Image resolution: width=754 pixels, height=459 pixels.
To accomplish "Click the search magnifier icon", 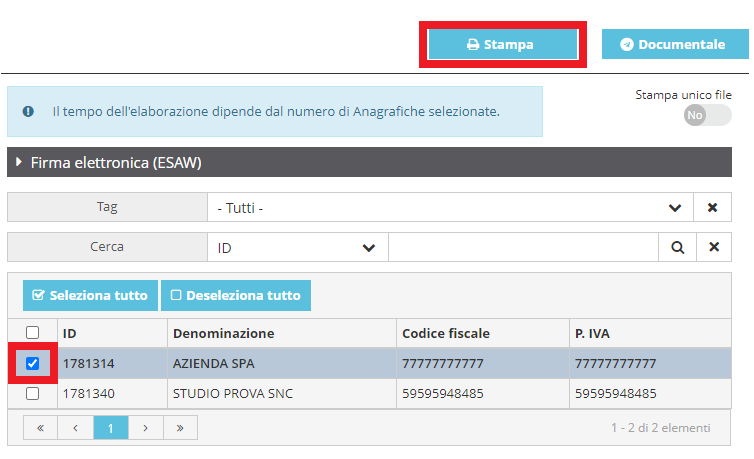I will (677, 247).
